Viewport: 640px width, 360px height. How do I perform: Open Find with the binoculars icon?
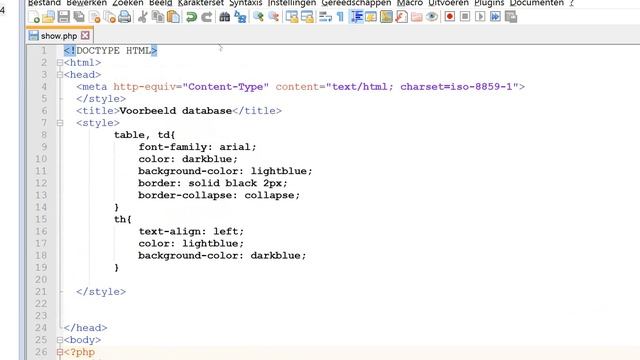[224, 17]
